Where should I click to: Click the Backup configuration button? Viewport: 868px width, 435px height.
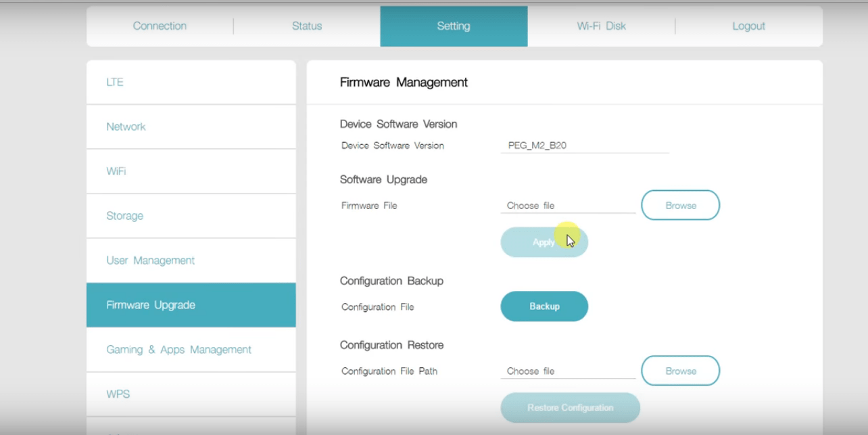[544, 306]
